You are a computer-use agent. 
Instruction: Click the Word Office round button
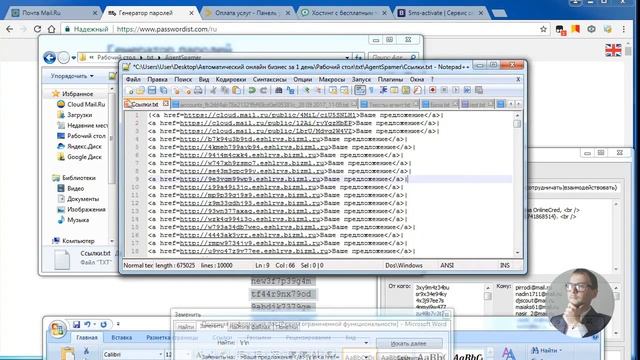click(x=58, y=330)
